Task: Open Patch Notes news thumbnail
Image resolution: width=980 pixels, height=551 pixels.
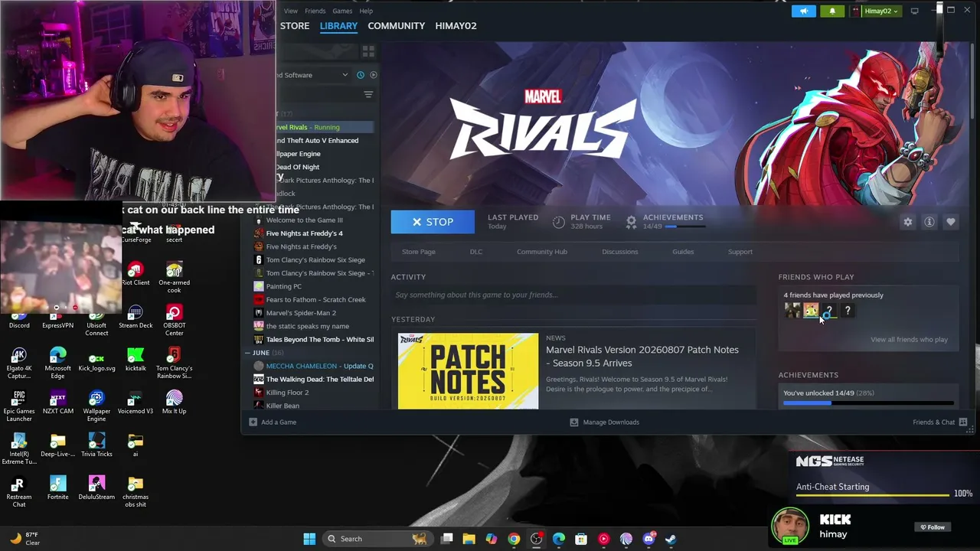Action: 468,371
